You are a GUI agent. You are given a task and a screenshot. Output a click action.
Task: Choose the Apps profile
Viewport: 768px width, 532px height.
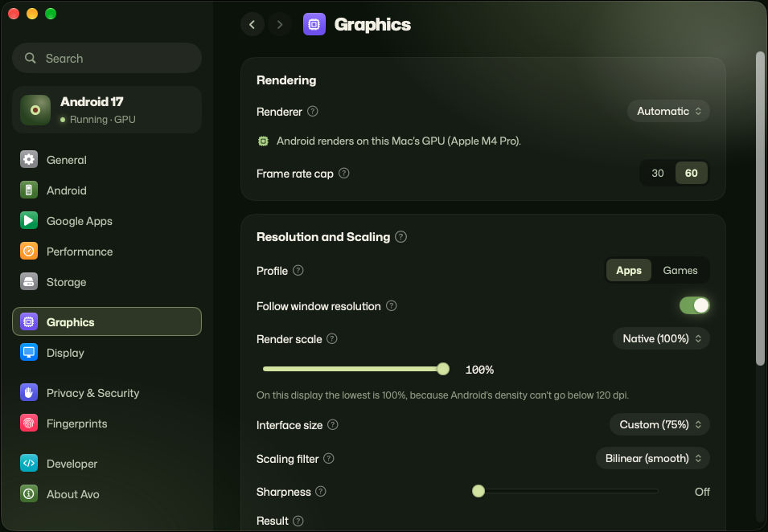tap(628, 270)
